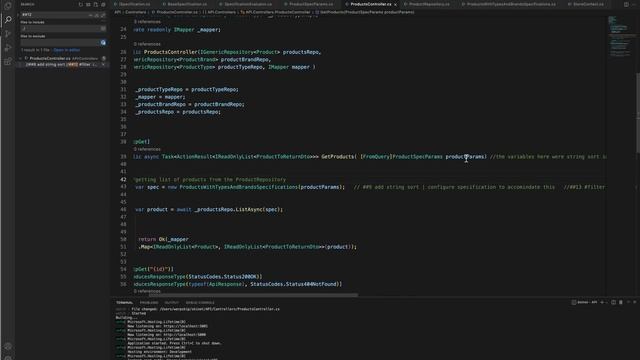Switch to the ProductSpecParams.cs tab
This screenshot has height=360, width=640.
308,4
